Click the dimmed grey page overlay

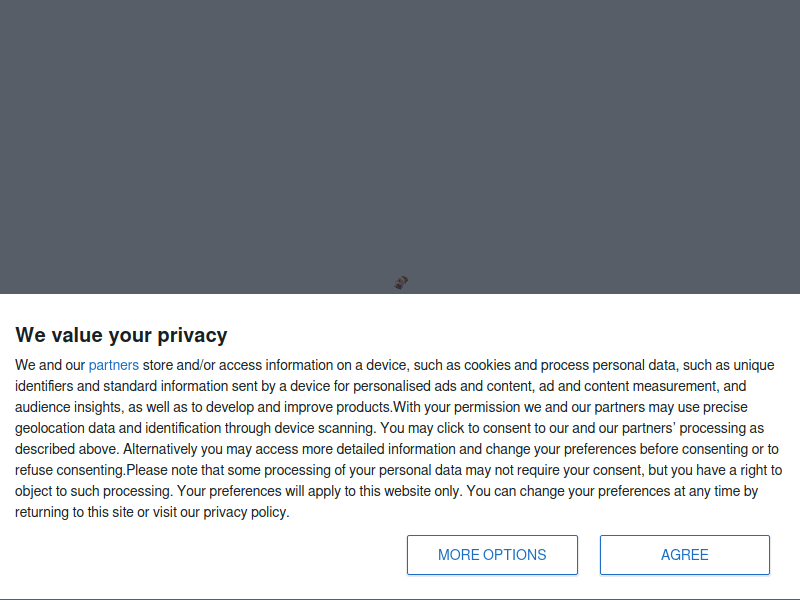(400, 140)
